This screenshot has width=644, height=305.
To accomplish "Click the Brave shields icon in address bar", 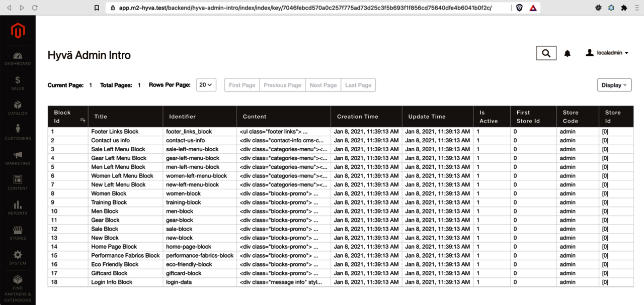I will point(519,8).
